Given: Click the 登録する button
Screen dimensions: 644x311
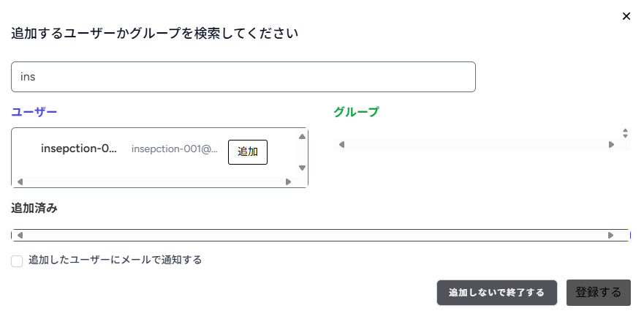Looking at the screenshot, I should 599,293.
